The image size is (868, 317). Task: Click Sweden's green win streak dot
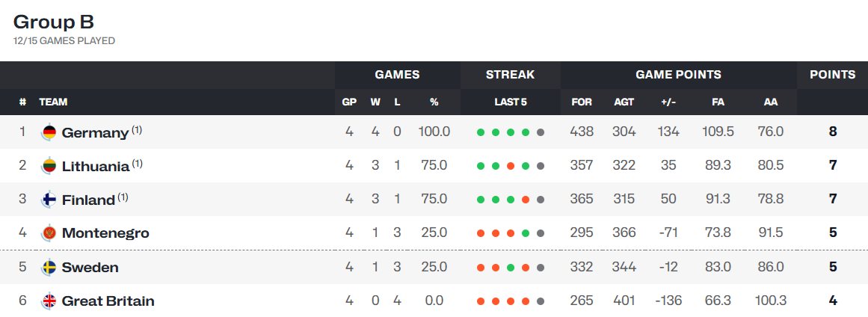click(511, 268)
